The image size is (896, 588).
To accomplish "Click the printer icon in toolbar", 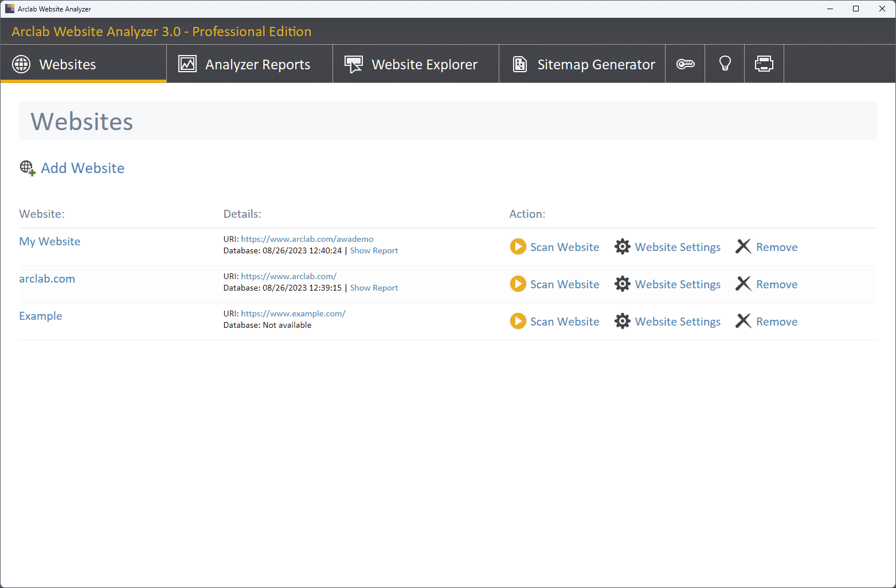I will coord(764,64).
